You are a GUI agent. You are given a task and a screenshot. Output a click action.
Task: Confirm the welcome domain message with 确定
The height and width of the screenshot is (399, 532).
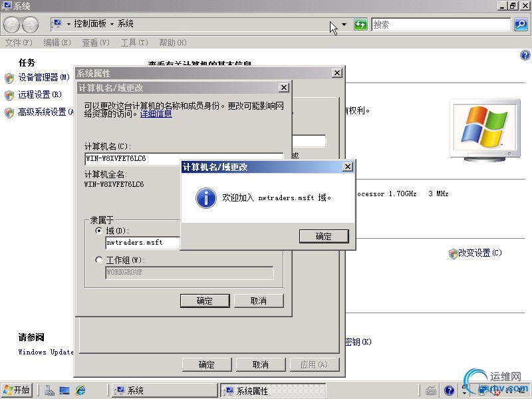pos(324,236)
